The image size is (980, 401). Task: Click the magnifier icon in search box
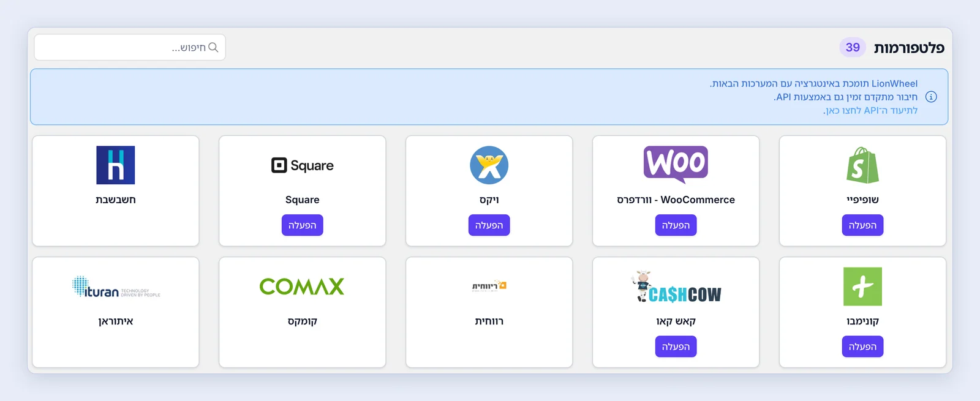tap(213, 47)
